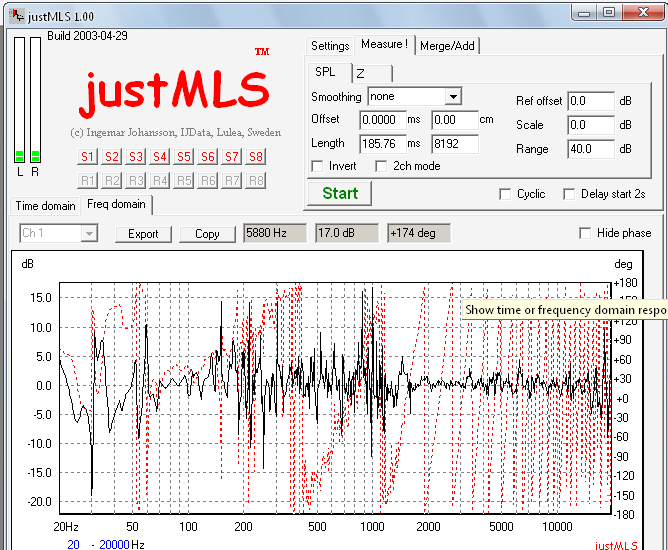Click the Ref offset dB field
This screenshot has width=668, height=550.
click(x=591, y=101)
